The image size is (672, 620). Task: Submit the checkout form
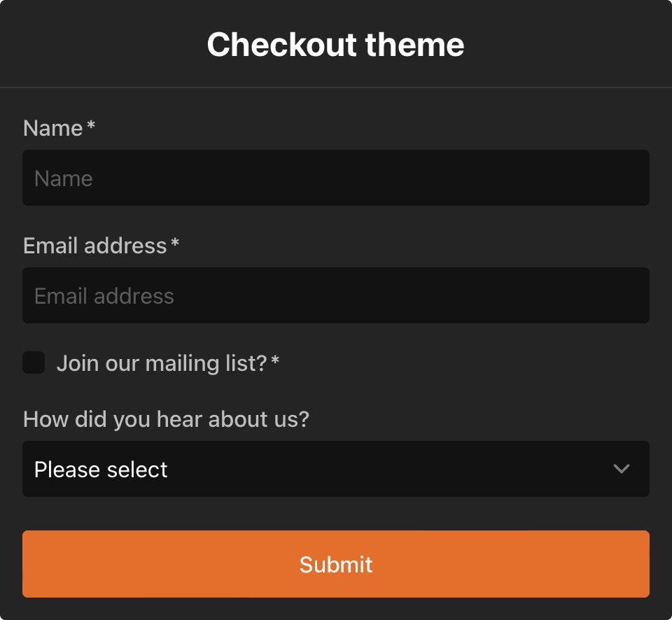coord(336,564)
